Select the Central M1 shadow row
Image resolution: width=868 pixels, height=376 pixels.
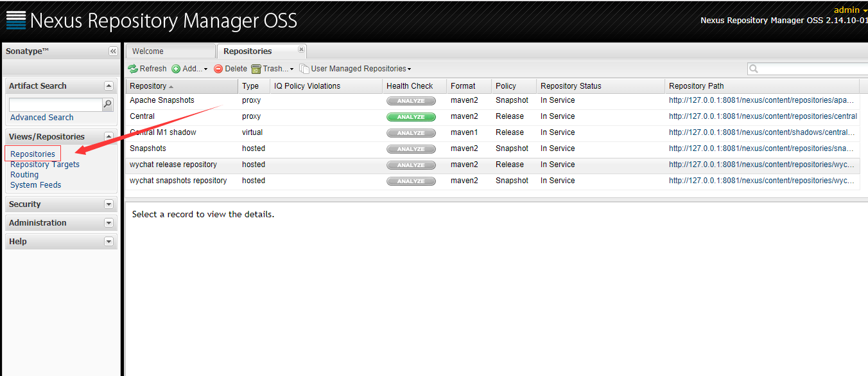click(492, 133)
